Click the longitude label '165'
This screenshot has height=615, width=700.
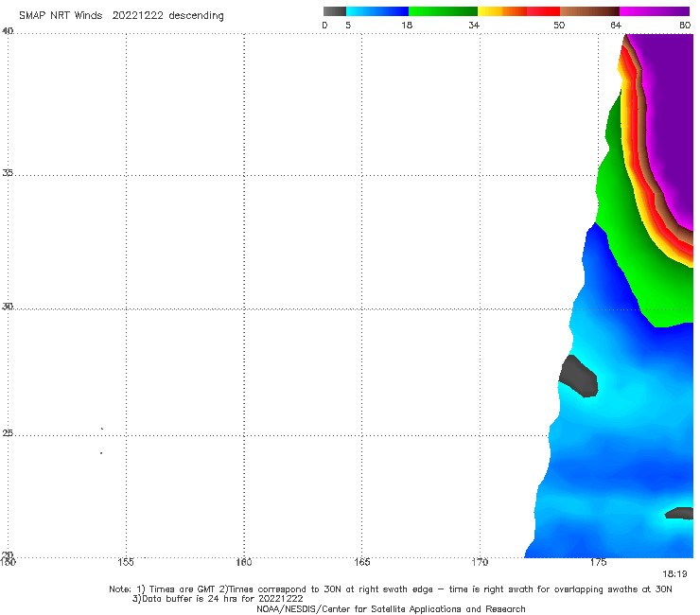(x=361, y=562)
